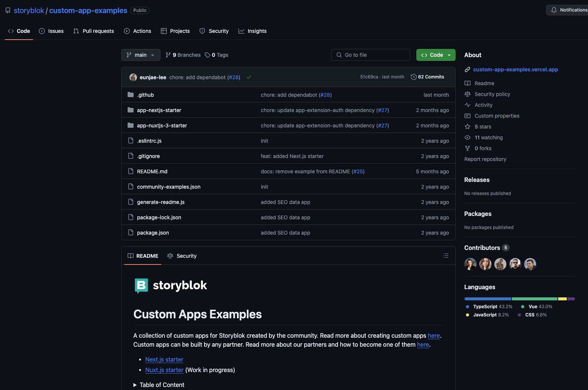588x390 pixels.
Task: Open the custom-app-examples.vercel.app website link
Action: pos(516,69)
